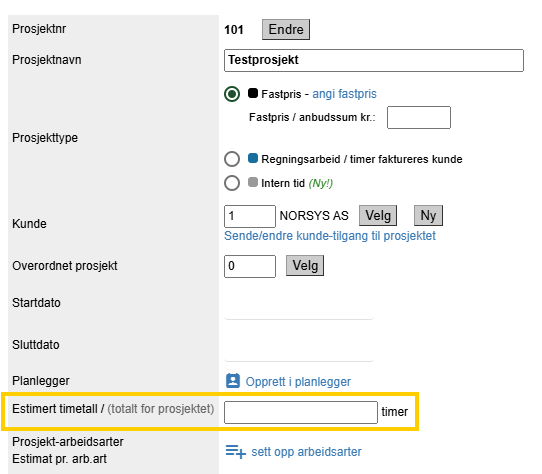Image resolution: width=542 pixels, height=474 pixels.
Task: Click the Endre button next to project number
Action: pyautogui.click(x=286, y=29)
